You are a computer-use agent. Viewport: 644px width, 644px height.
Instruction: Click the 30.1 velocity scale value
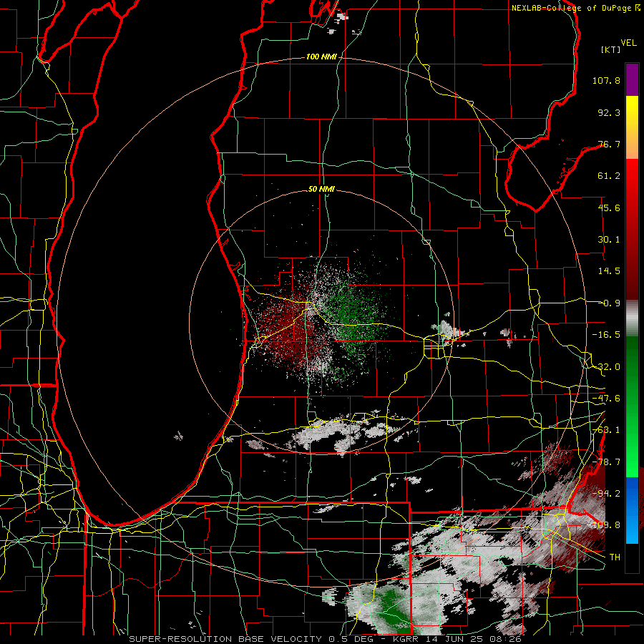pos(609,240)
